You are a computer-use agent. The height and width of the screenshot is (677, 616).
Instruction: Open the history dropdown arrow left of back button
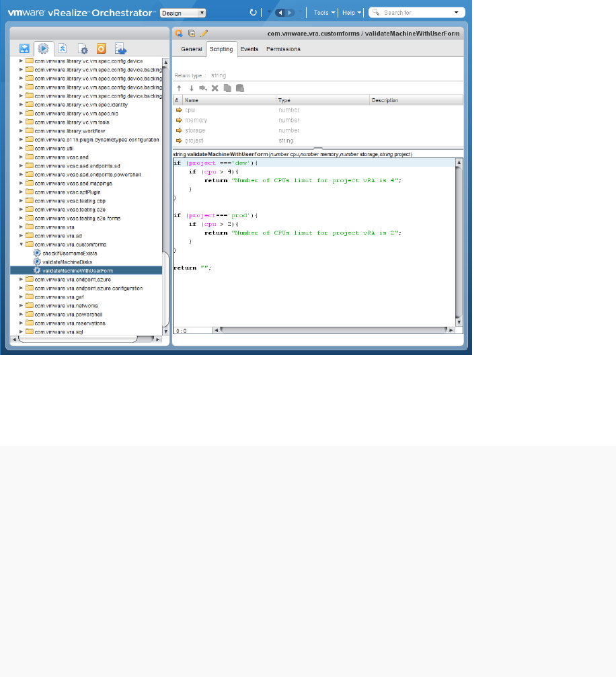[x=269, y=13]
